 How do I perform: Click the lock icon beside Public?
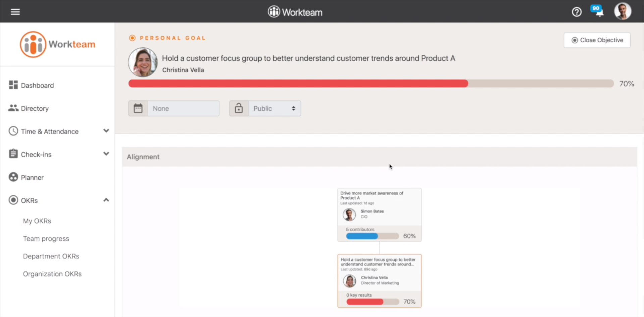(x=239, y=108)
